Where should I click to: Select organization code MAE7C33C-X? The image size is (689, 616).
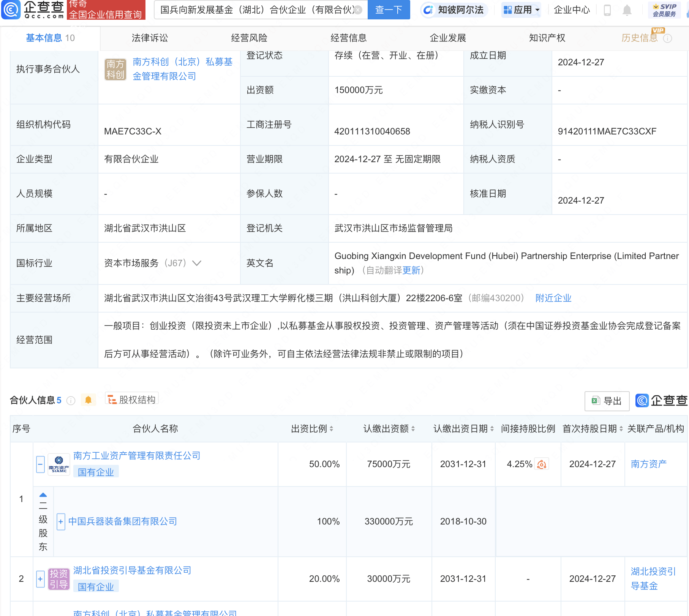click(x=133, y=131)
